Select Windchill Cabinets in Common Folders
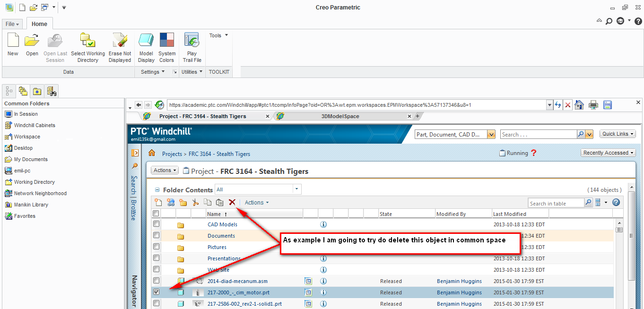644x309 pixels. pyautogui.click(x=35, y=125)
